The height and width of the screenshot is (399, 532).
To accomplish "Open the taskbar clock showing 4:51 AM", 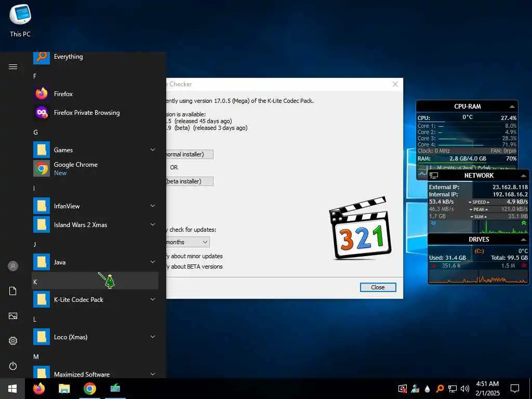I will point(487,389).
